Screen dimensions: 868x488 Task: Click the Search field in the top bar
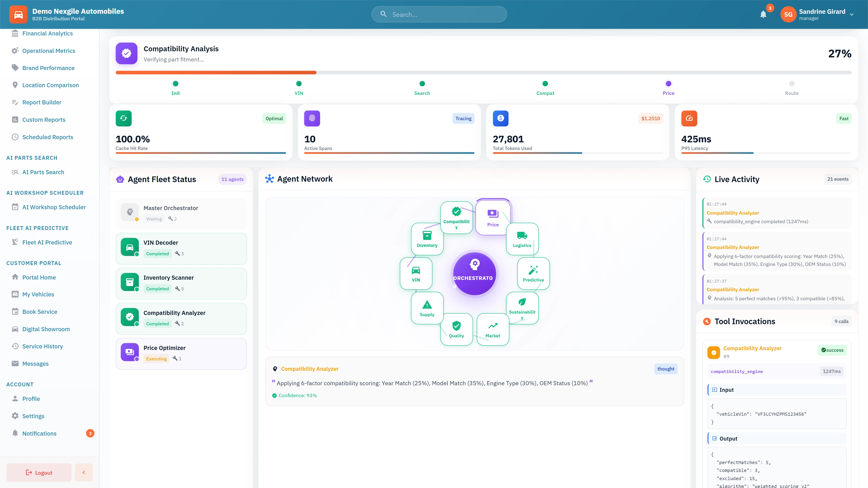pos(439,14)
